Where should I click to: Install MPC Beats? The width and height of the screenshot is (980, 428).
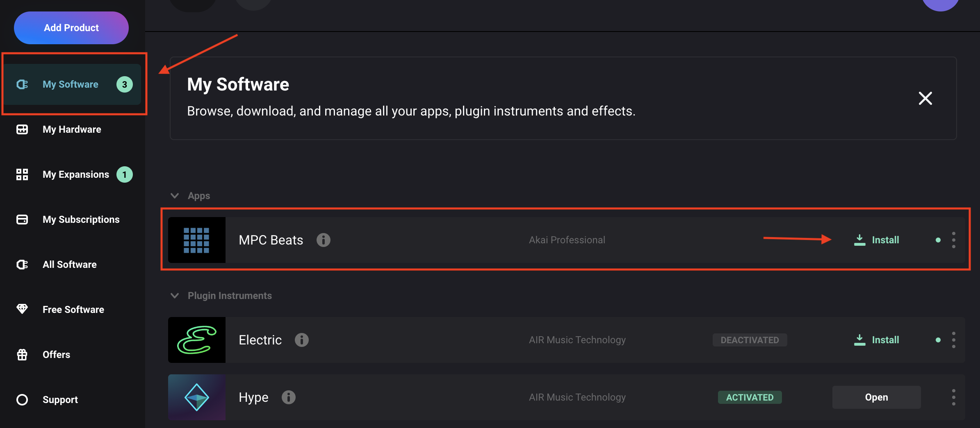877,240
